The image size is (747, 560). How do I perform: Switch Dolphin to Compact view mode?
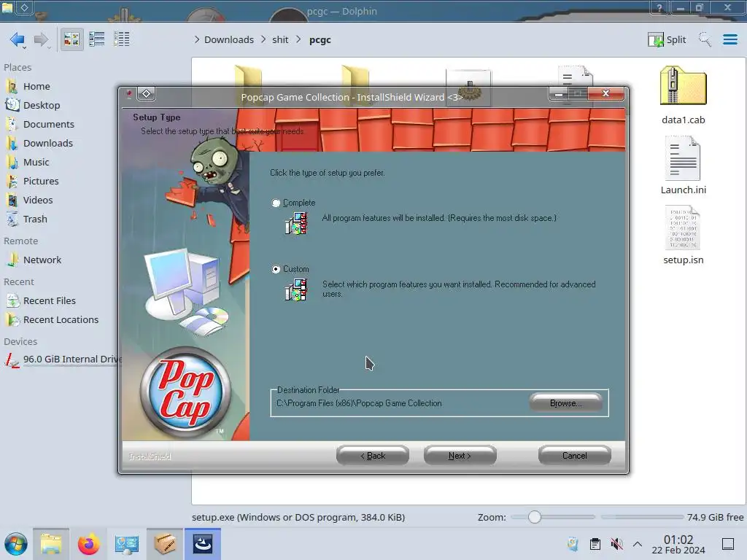click(x=97, y=39)
